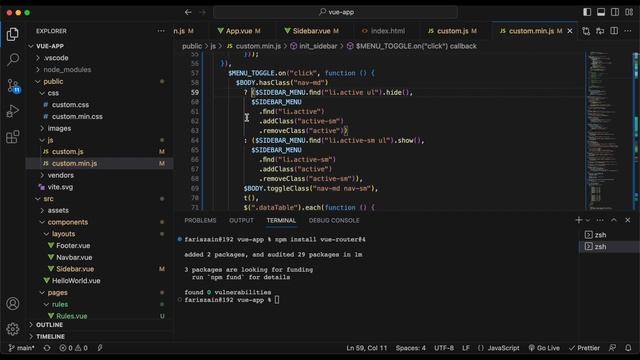Toggle primary sidebar layout icon
The width and height of the screenshot is (640, 360).
[587, 12]
